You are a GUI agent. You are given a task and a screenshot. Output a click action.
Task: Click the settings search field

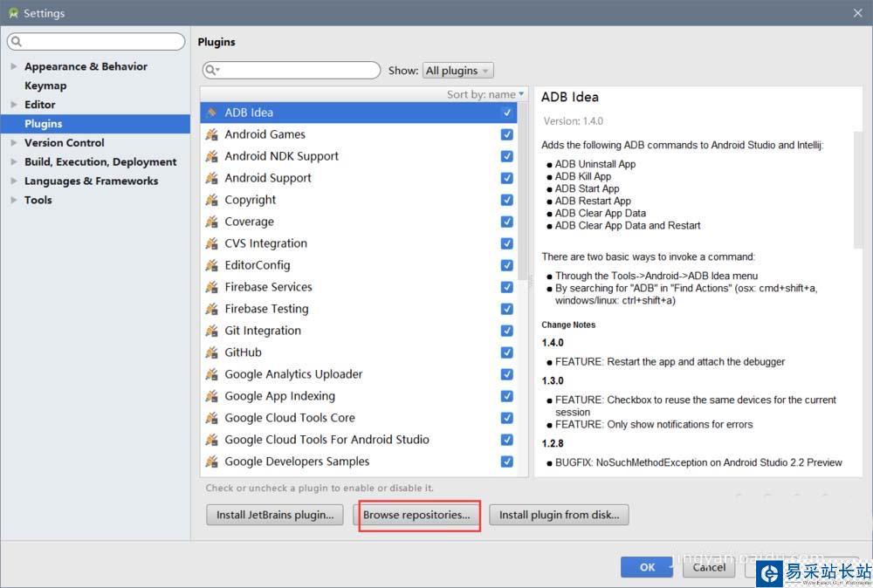[x=96, y=41]
